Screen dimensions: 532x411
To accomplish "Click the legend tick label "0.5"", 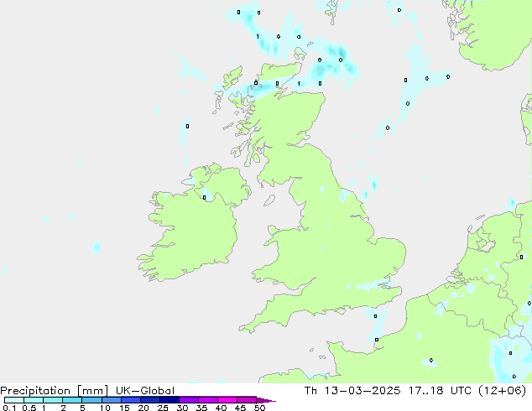I will 29,408.
